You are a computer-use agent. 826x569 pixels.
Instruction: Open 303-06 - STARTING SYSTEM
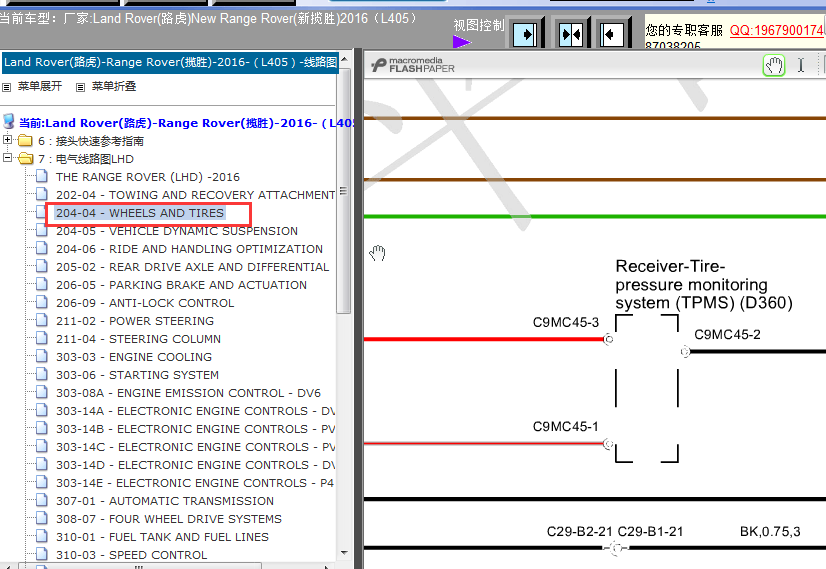pos(137,375)
